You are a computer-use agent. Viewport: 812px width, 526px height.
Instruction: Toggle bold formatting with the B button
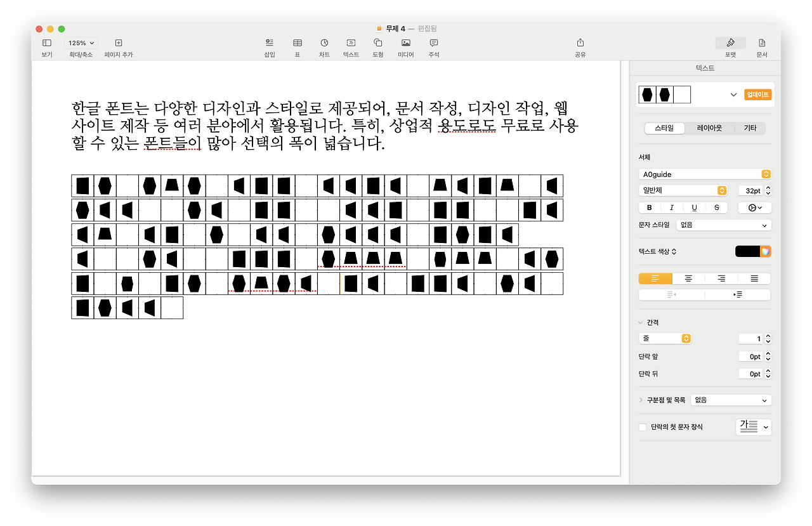(x=649, y=207)
